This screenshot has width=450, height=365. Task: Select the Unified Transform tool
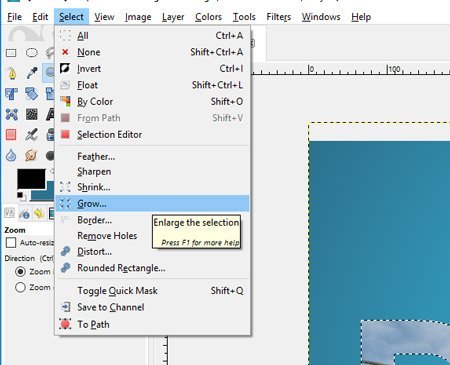tap(11, 94)
